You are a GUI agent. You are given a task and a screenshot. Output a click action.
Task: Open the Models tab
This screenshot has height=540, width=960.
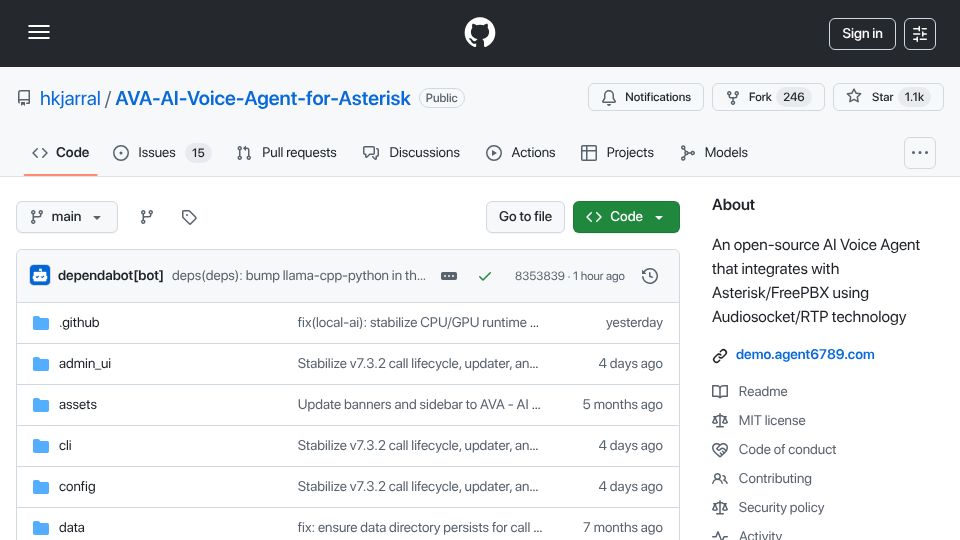point(714,152)
